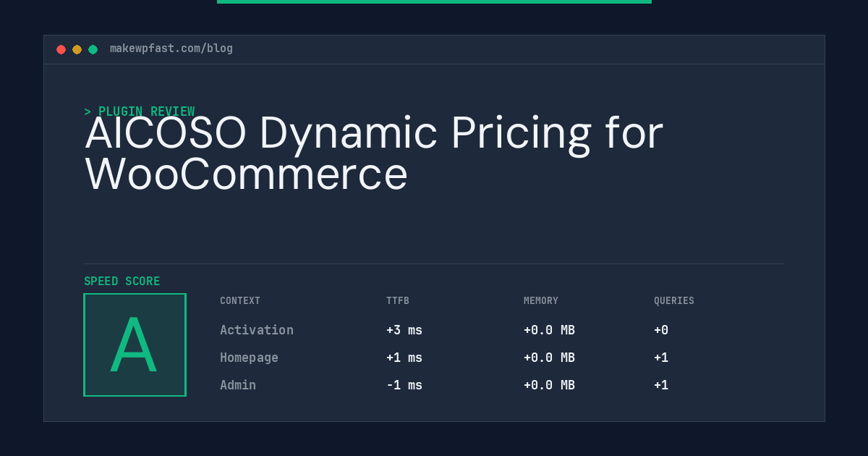
Task: Click the +1 ms TTFB value
Action: tap(404, 358)
